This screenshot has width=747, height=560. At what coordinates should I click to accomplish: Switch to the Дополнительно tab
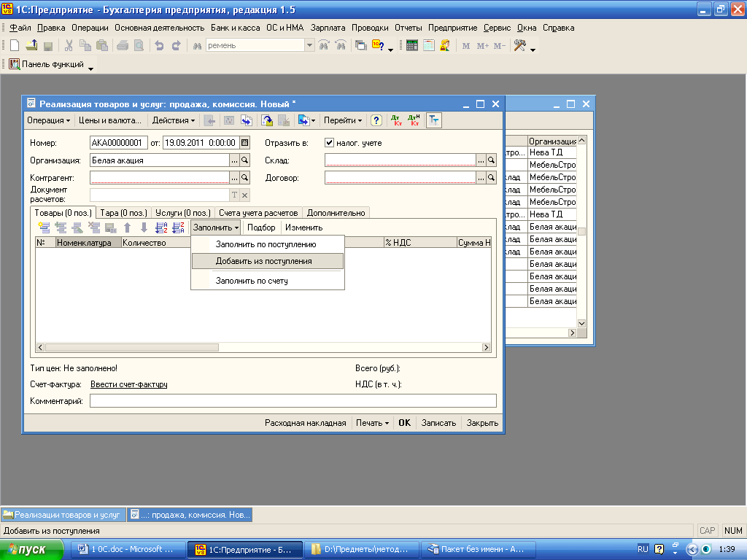point(336,213)
